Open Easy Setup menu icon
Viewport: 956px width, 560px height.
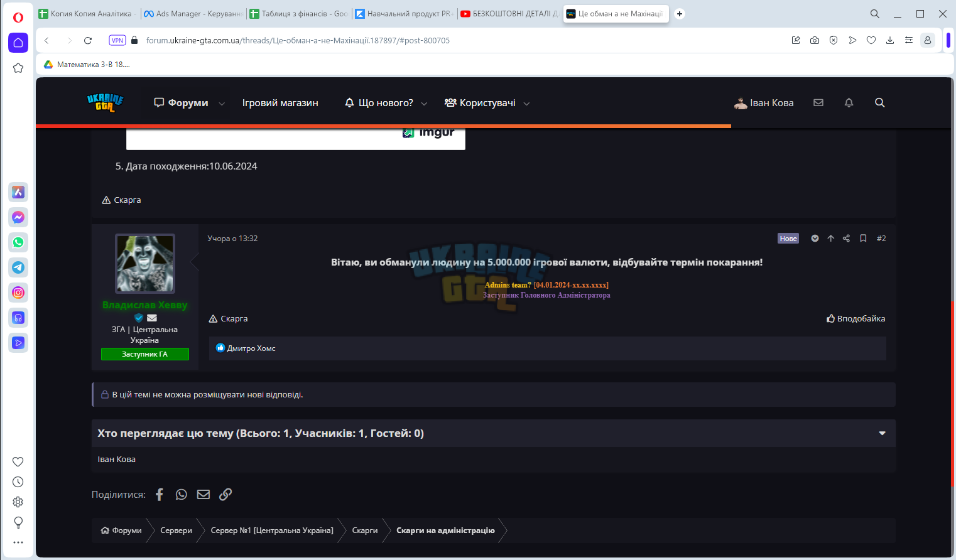point(909,40)
